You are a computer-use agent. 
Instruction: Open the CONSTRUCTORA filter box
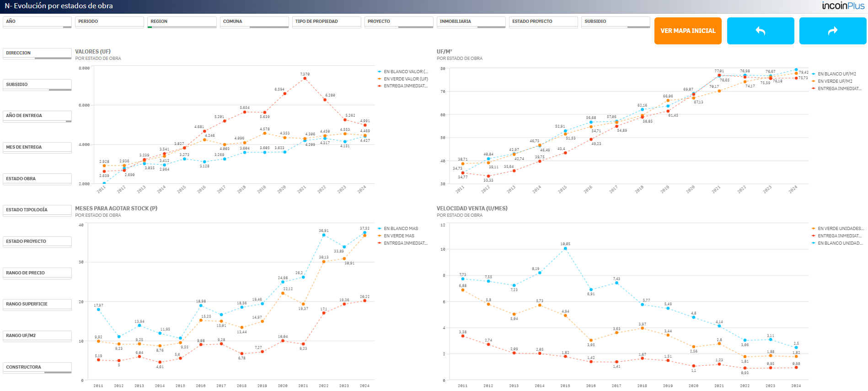pos(37,368)
